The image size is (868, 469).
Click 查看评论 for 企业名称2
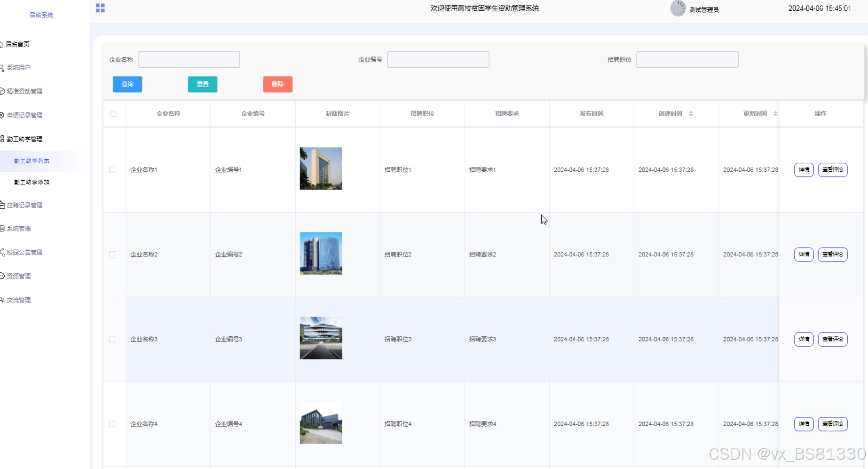click(833, 254)
